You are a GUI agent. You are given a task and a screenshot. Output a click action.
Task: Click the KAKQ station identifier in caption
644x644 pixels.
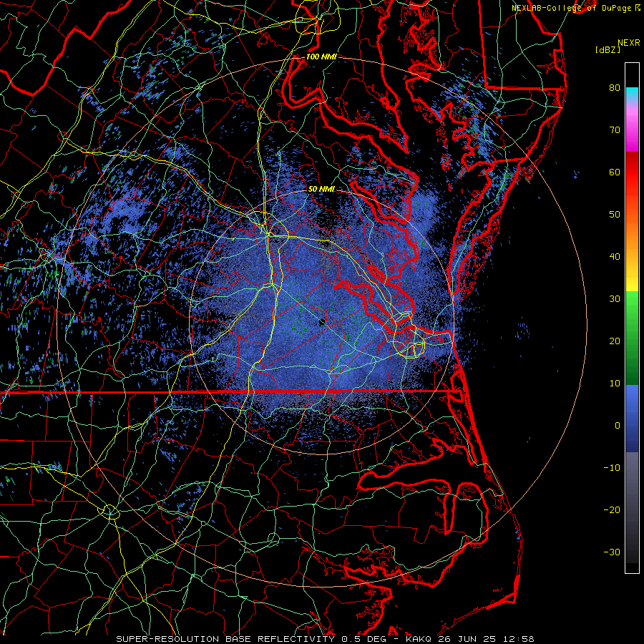point(420,639)
